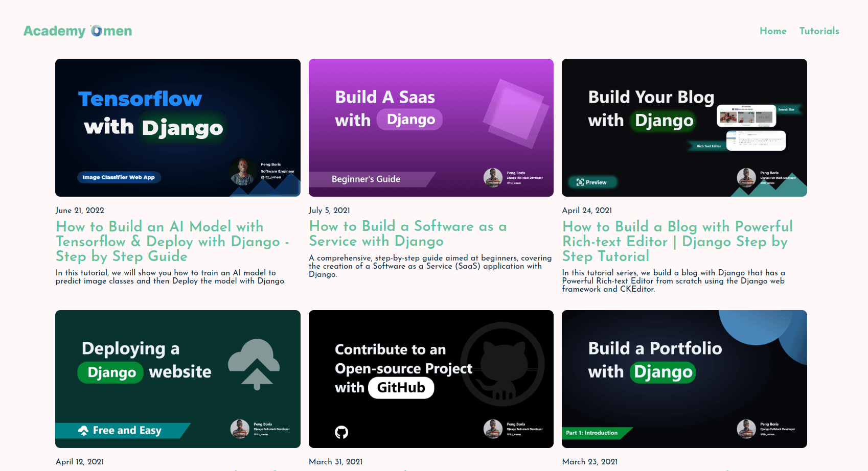The height and width of the screenshot is (471, 868).
Task: Click the Search Bar screenshot in the blog card
Action: pos(746,116)
